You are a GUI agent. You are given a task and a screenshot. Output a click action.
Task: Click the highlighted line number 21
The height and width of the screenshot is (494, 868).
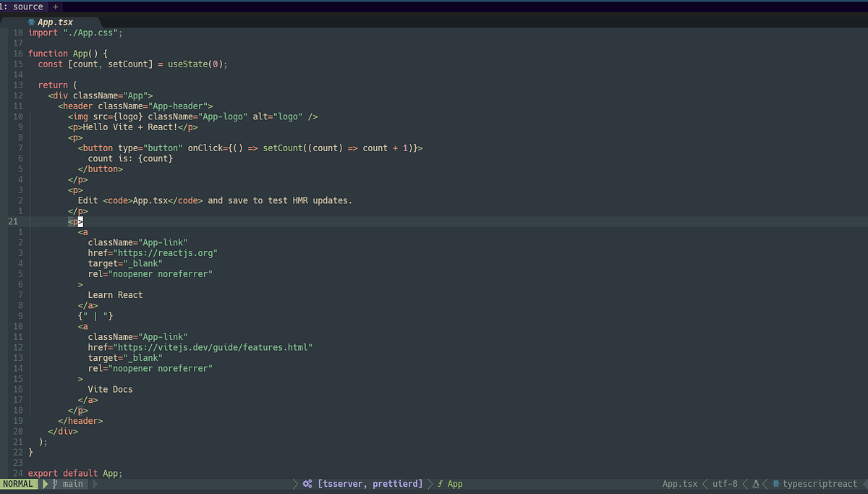[x=12, y=221]
